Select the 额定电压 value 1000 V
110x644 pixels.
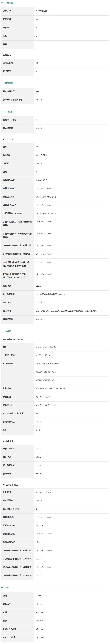(x=39, y=303)
